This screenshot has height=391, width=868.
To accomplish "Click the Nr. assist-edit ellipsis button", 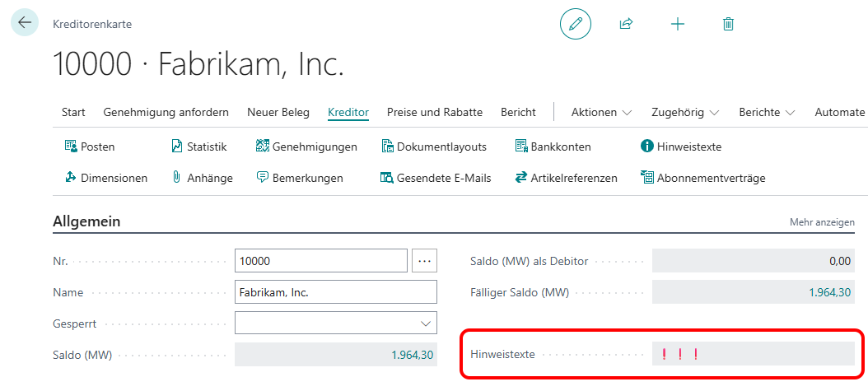I will click(425, 260).
